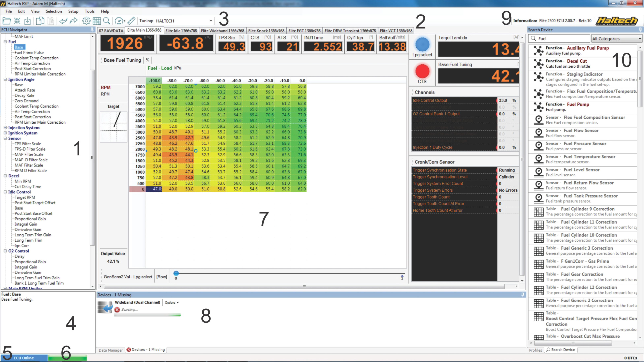Click the Wideband Options button
Image resolution: width=644 pixels, height=362 pixels.
(x=171, y=302)
